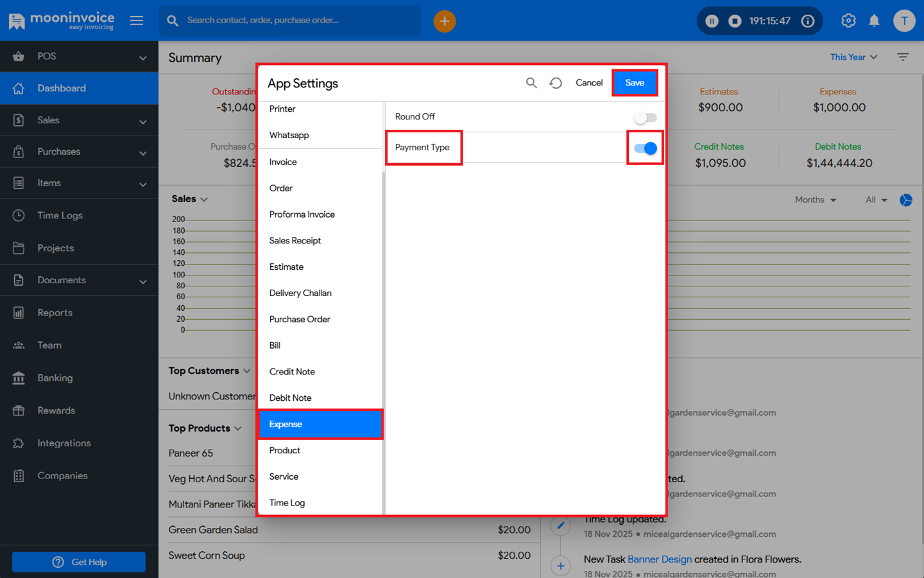Viewport: 924px width, 578px height.
Task: Click the reset refresh icon in App Settings
Action: tap(556, 83)
